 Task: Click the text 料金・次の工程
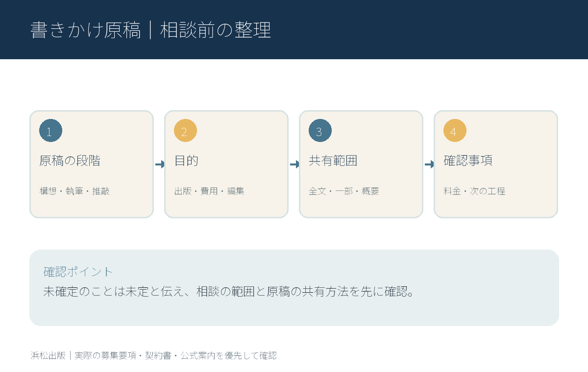[474, 191]
